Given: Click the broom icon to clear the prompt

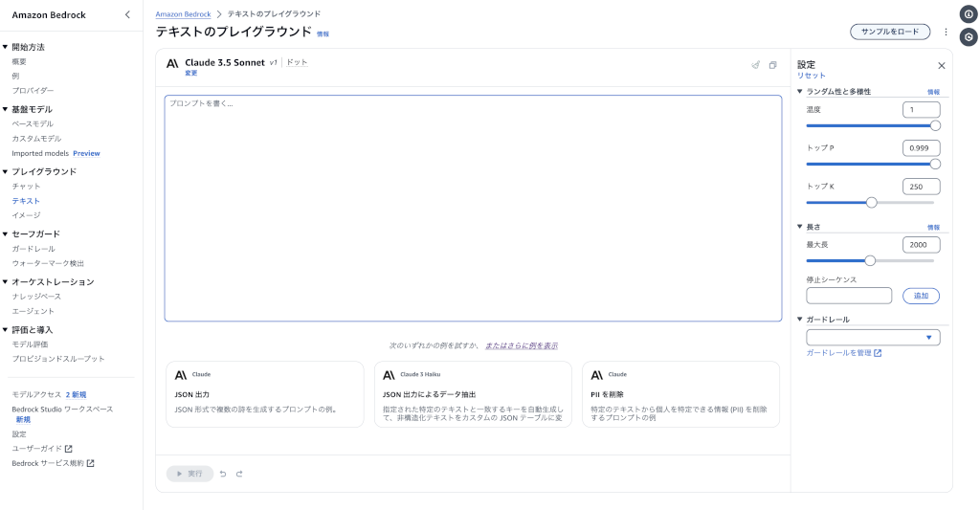Looking at the screenshot, I should (756, 65).
